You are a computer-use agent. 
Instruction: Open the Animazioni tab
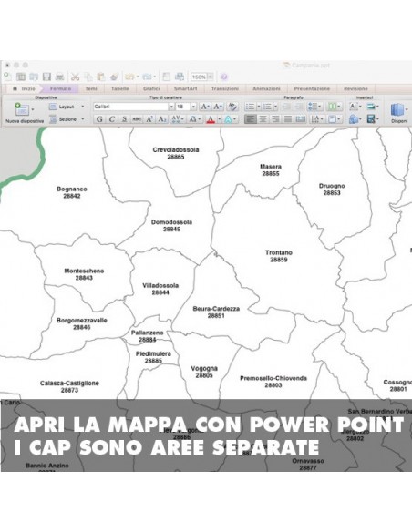tap(266, 88)
